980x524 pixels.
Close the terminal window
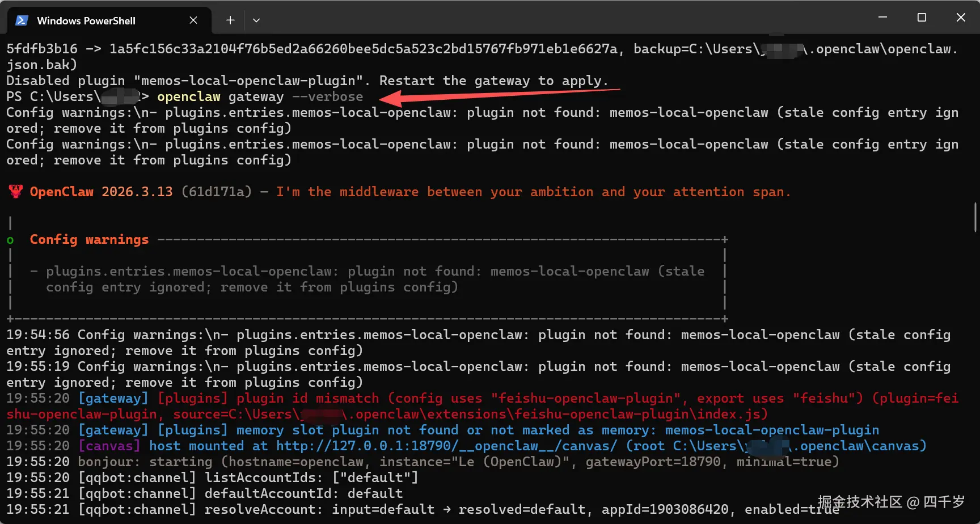point(961,18)
